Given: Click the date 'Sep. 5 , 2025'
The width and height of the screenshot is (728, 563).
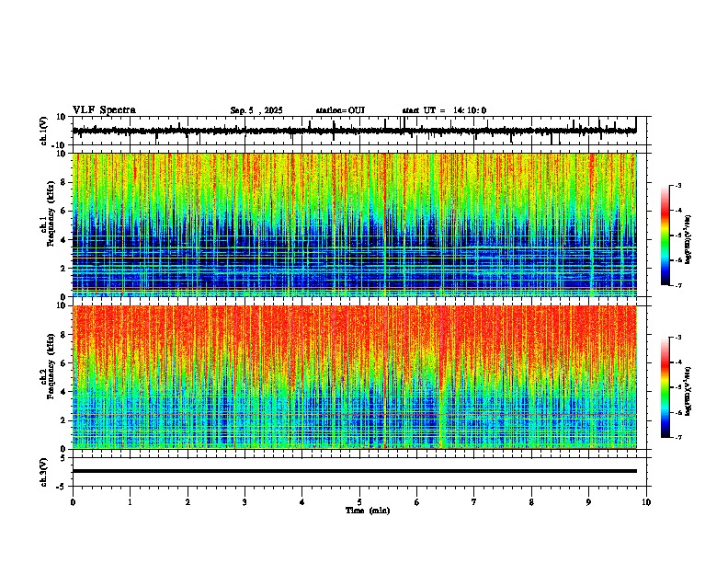Looking at the screenshot, I should pyautogui.click(x=256, y=110).
